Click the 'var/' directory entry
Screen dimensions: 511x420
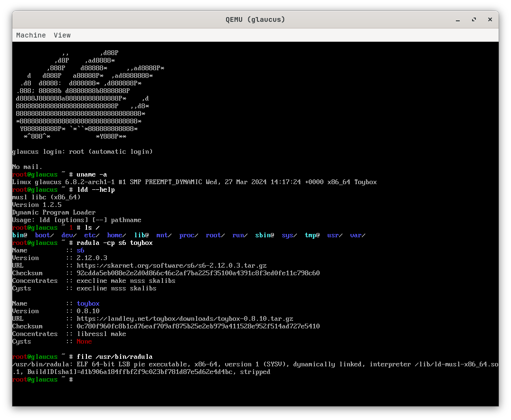coord(358,235)
